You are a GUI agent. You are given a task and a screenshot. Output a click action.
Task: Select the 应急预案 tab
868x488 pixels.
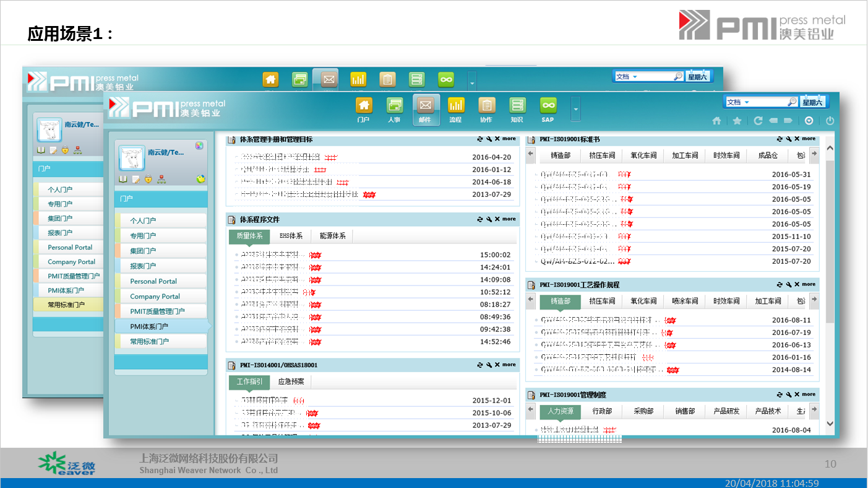click(x=291, y=382)
